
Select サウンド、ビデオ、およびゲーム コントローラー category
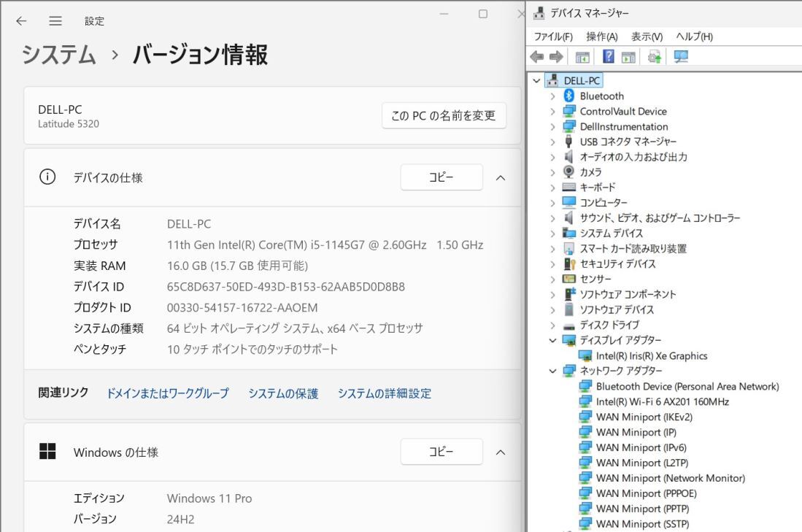pos(660,218)
